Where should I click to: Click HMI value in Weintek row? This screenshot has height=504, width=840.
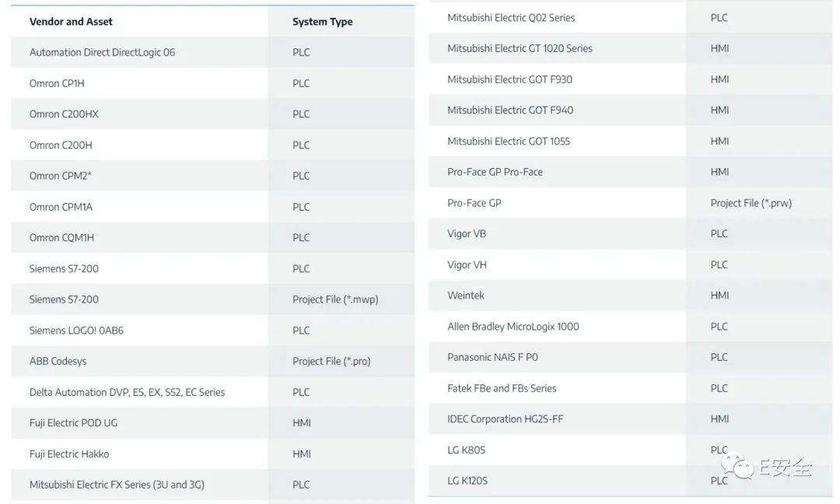[719, 295]
